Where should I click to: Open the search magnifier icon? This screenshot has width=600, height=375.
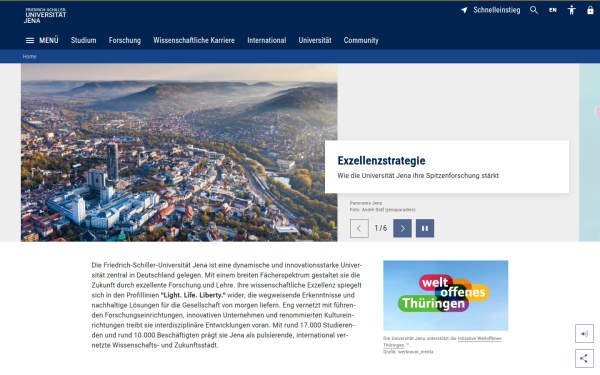click(x=534, y=10)
